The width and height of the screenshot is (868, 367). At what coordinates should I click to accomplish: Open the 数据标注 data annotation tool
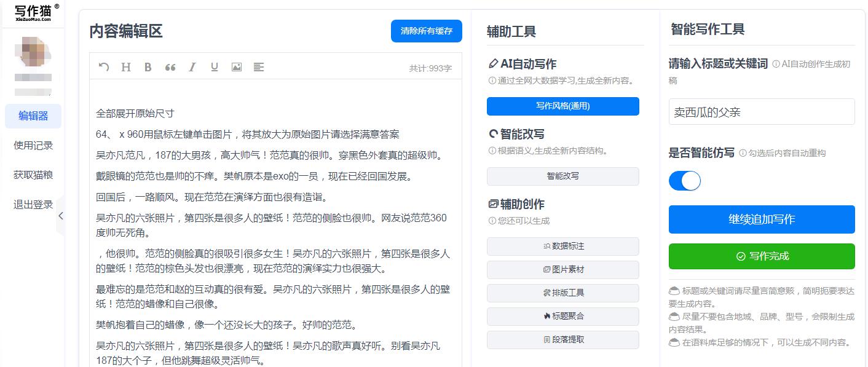(x=562, y=247)
